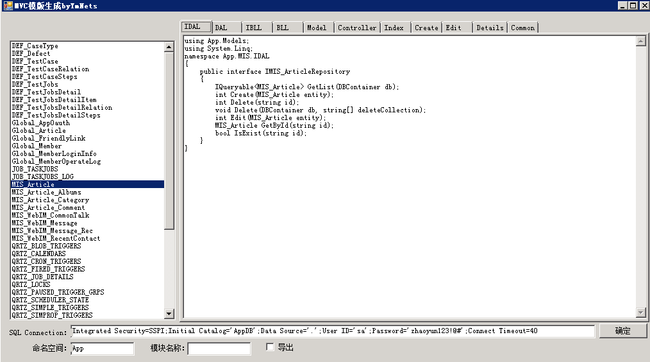Screen dimensions: 650x362
Task: Minimize the MVC generator window
Action: point(622,5)
